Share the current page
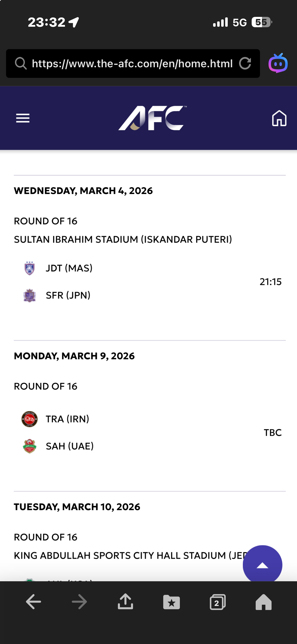 (125, 602)
